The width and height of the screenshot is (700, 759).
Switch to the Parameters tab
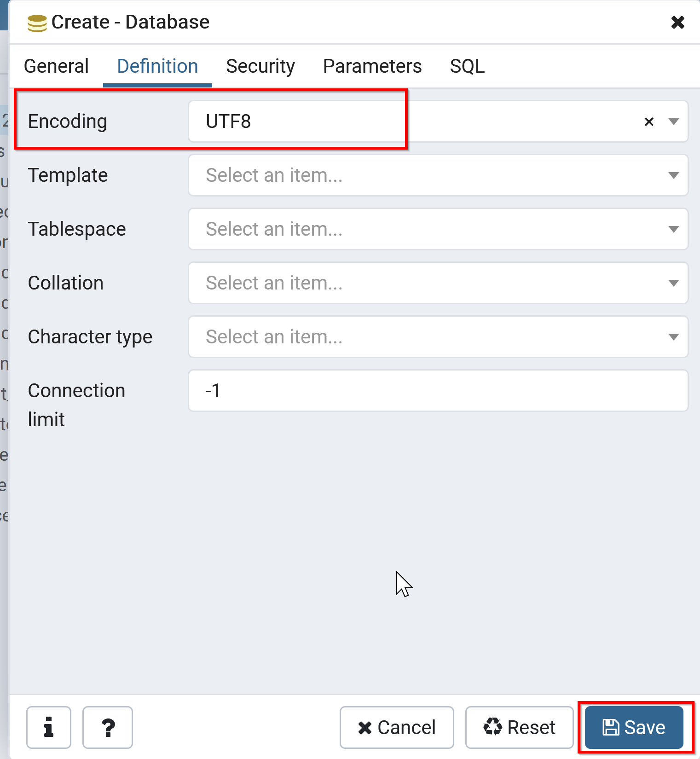coord(372,66)
